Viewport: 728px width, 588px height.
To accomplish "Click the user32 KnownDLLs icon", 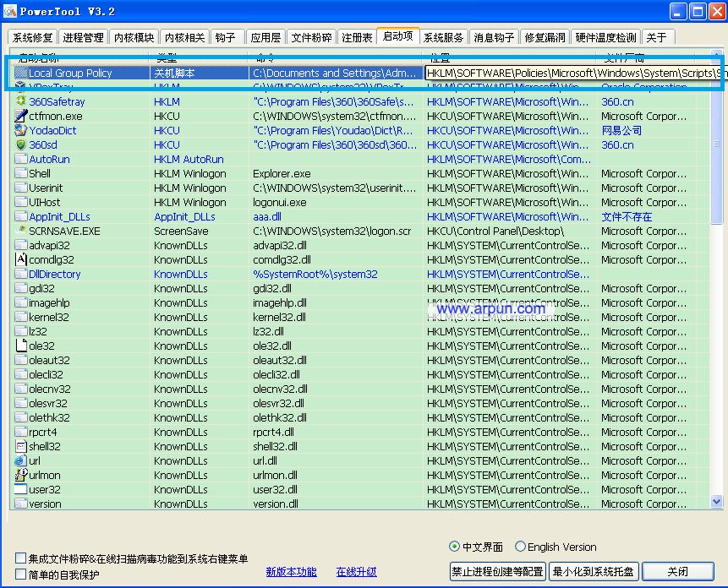I will pos(19,489).
